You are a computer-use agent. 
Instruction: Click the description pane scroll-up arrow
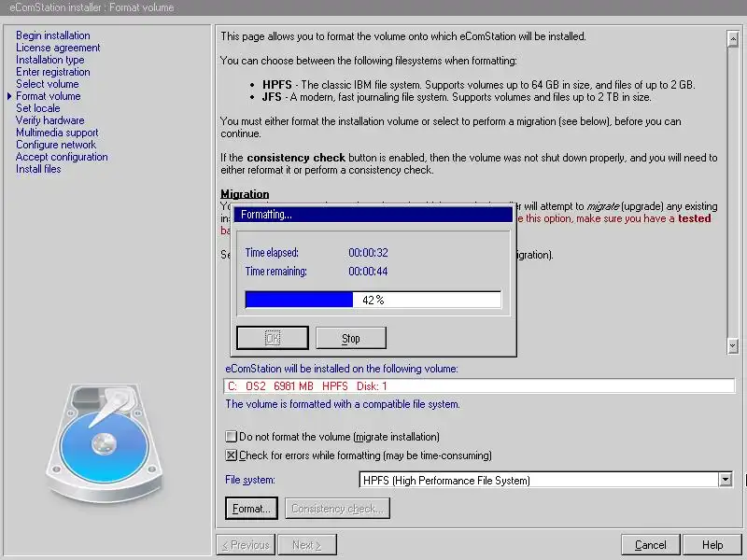[x=733, y=39]
